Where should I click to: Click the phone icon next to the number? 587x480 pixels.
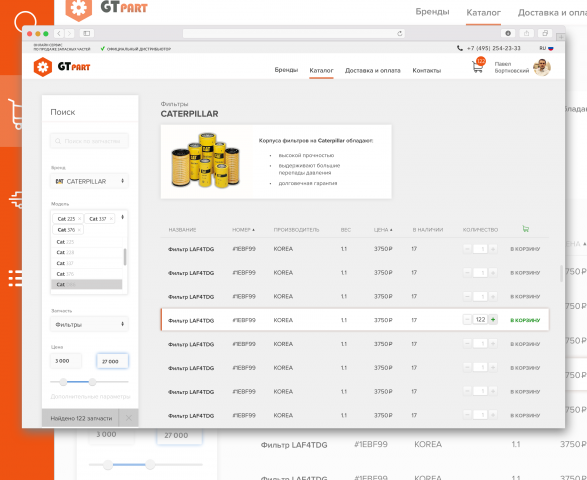pos(460,48)
